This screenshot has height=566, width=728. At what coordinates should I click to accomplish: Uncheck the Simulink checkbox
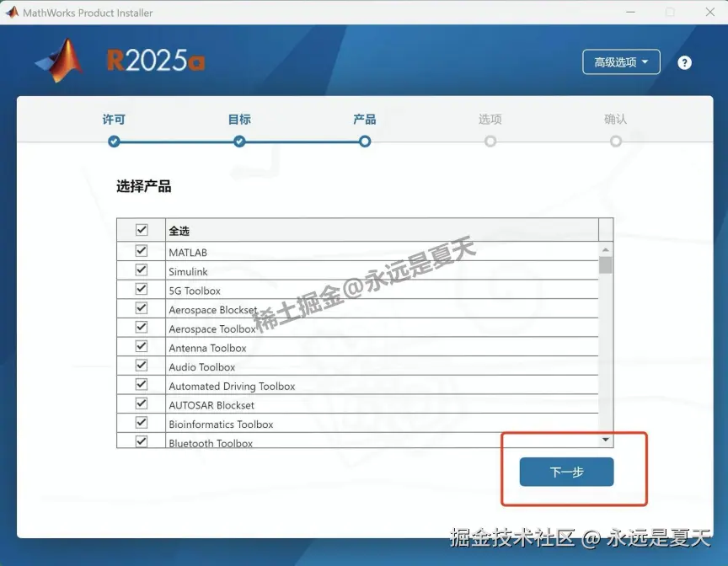click(x=141, y=268)
